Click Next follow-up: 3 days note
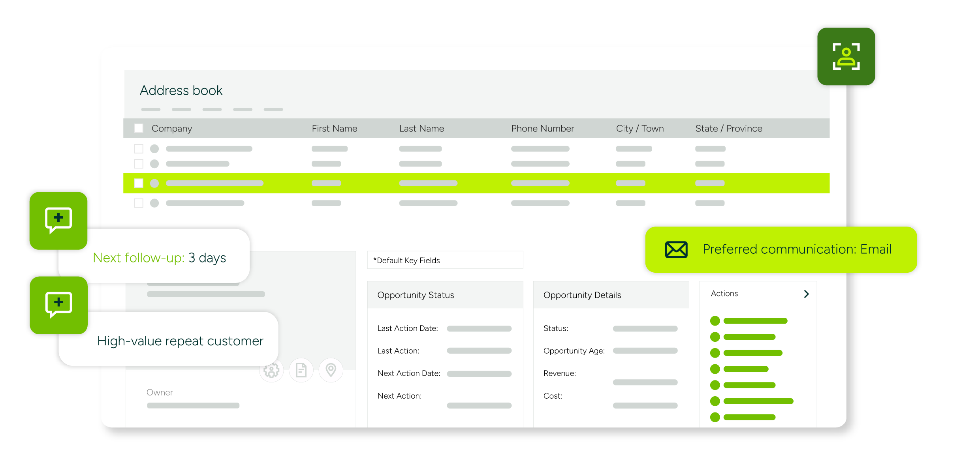 pos(160,258)
